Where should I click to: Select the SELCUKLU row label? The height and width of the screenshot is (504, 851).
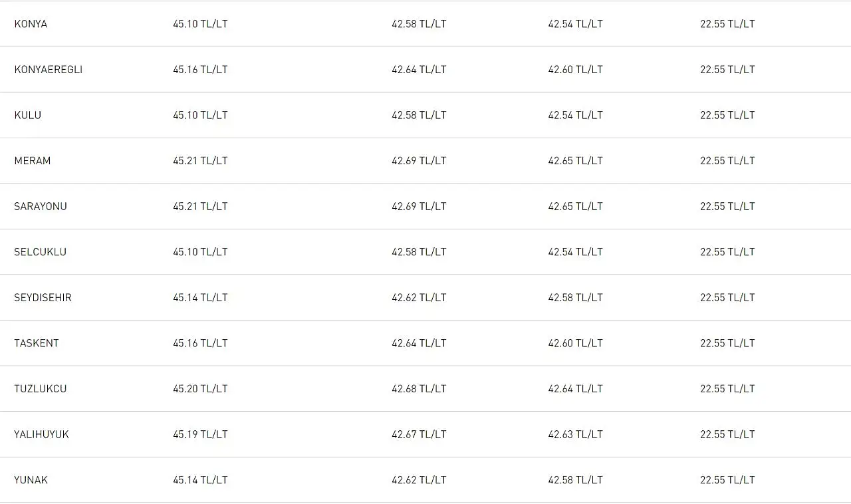[40, 252]
